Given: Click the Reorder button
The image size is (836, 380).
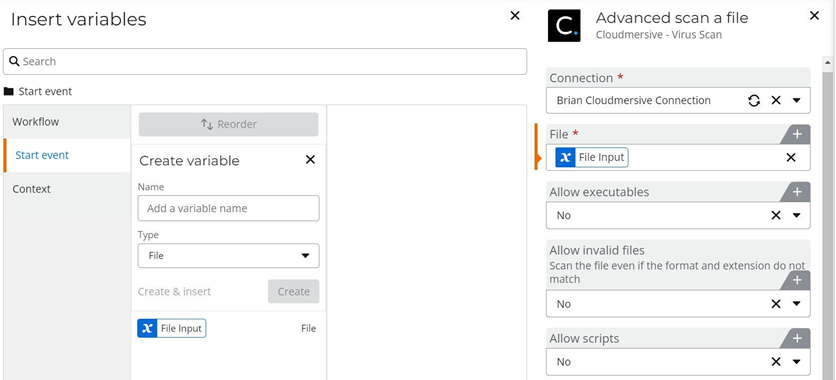Looking at the screenshot, I should (228, 124).
